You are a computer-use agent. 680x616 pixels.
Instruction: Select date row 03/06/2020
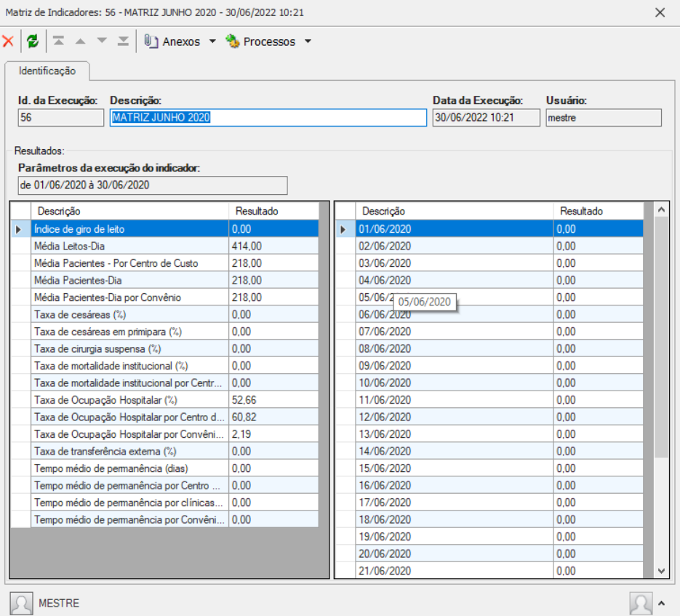pos(489,263)
